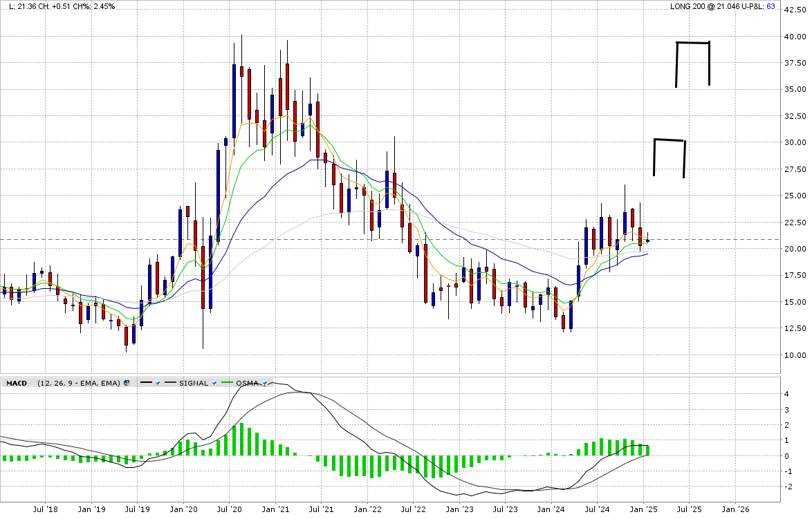Click the green OSMA legend color swatch

point(227,382)
